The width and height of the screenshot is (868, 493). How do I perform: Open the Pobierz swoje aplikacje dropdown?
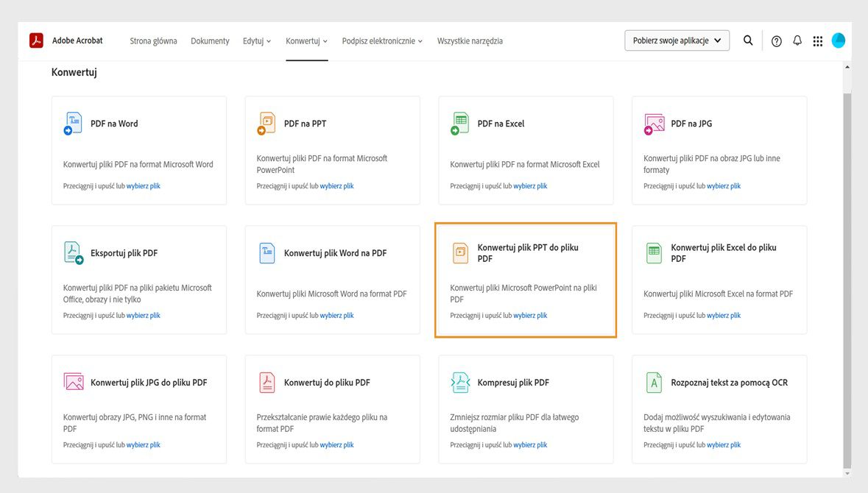677,41
